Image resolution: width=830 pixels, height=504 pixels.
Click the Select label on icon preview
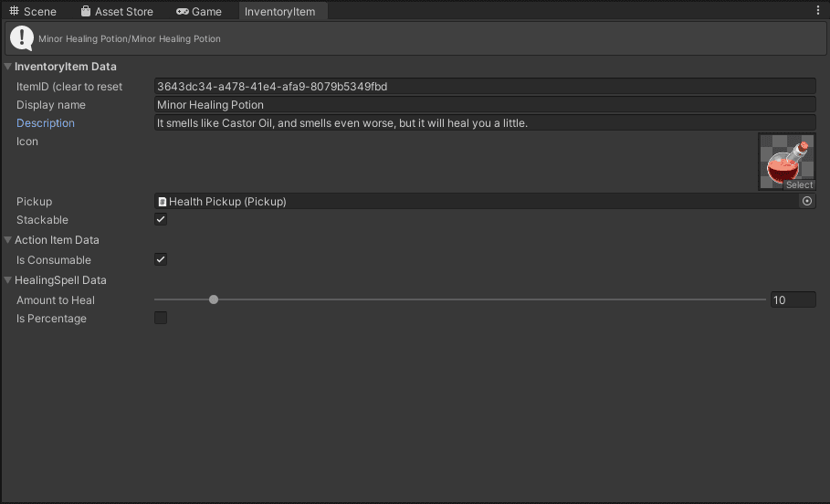[x=799, y=185]
